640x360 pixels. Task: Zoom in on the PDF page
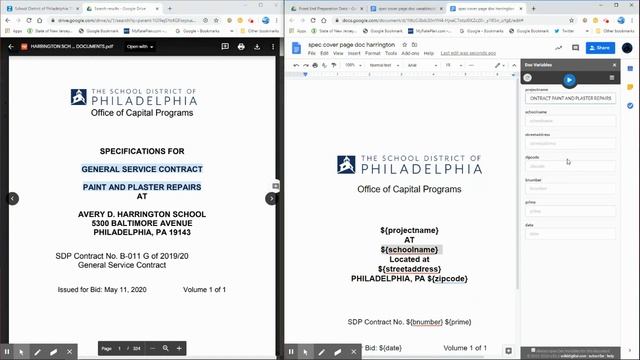click(179, 348)
